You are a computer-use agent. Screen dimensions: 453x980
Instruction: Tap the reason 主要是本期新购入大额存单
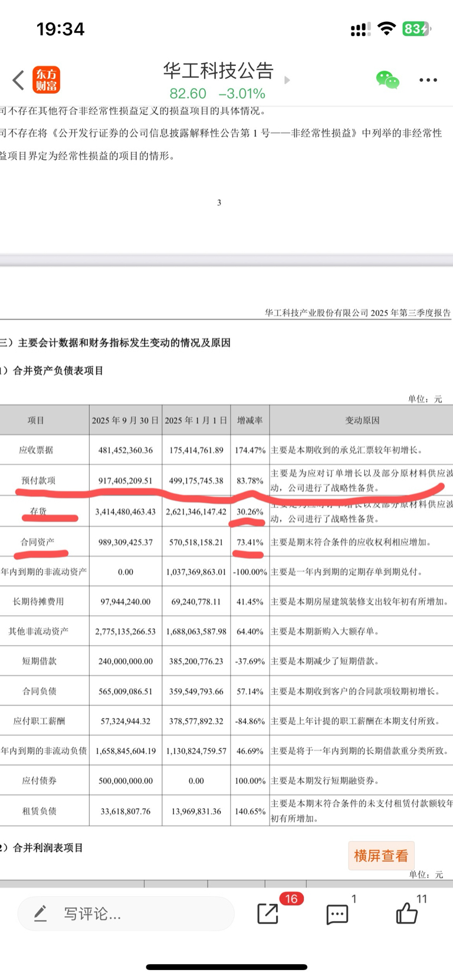point(325,631)
